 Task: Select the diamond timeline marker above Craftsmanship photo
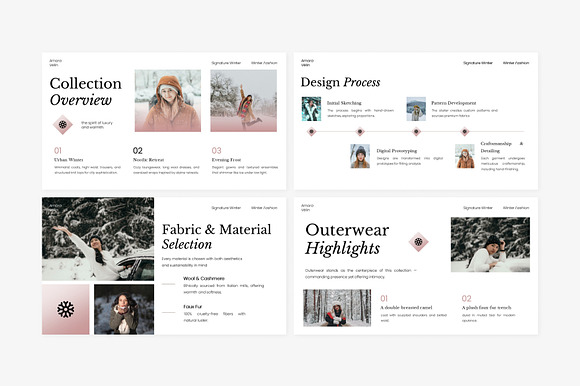(465, 131)
